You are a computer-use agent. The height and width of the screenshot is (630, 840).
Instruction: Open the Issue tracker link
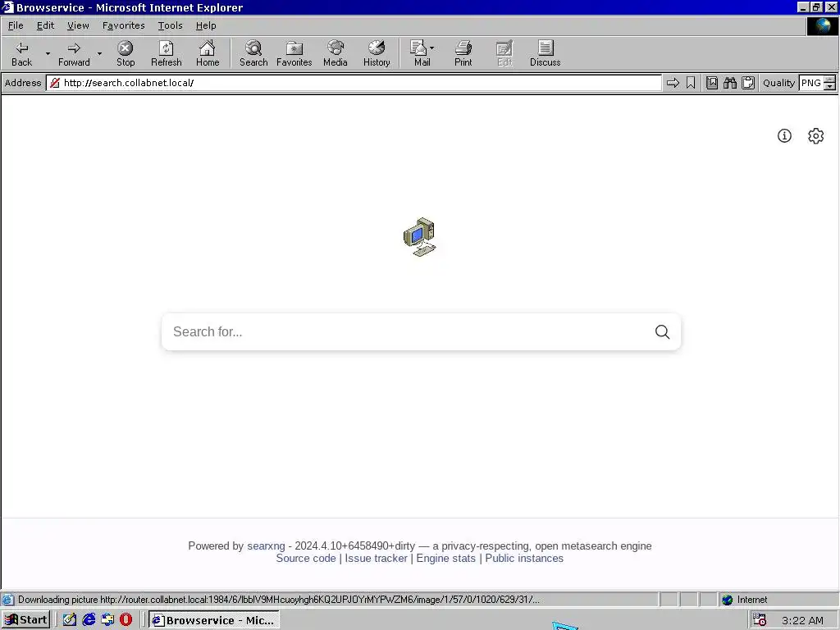376,558
